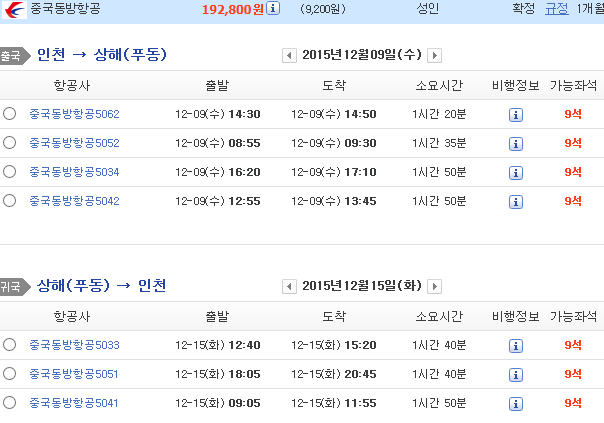Click departure time 14:30
The image size is (604, 423).
245,114
